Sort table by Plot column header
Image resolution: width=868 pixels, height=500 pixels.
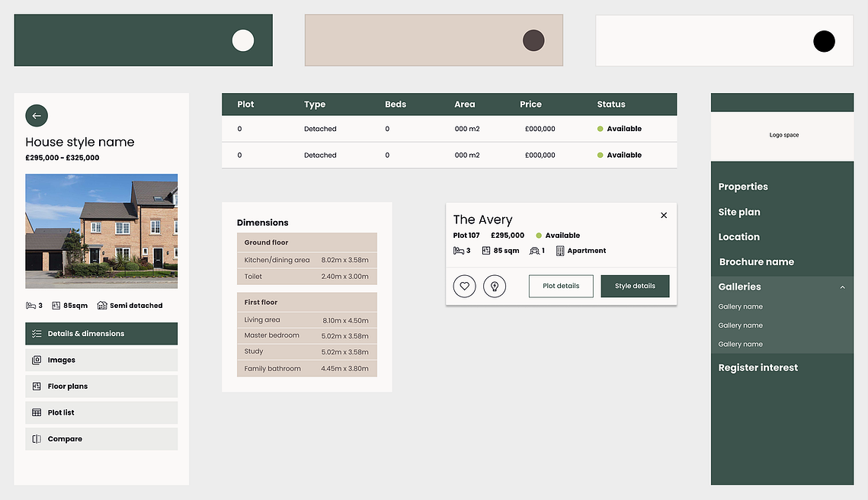point(245,104)
